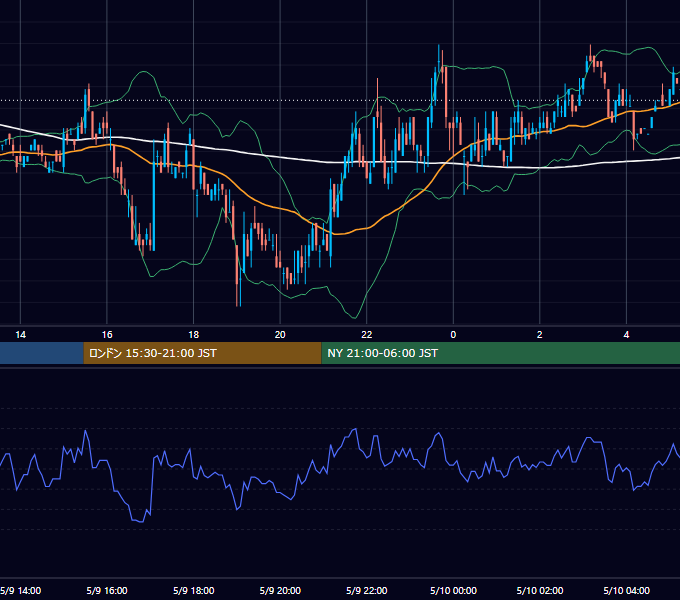Click hour label 2 on price chart axis
680x600 pixels.
click(539, 335)
